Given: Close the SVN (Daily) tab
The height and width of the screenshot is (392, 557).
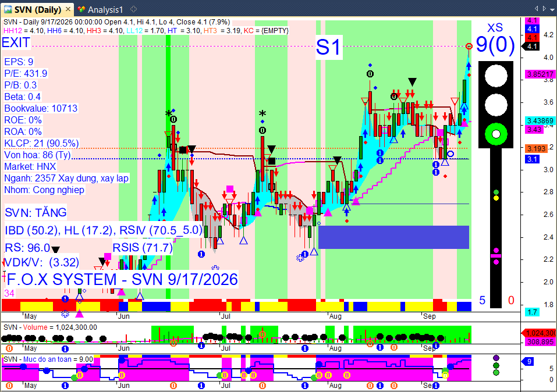Looking at the screenshot, I should 68,9.
